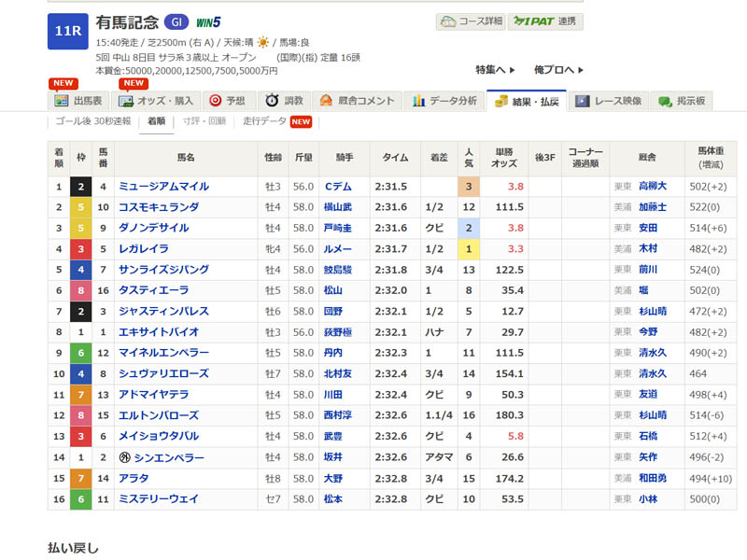Switch to the データ分析 tab
Screen dimensions: 747x560
[445, 101]
